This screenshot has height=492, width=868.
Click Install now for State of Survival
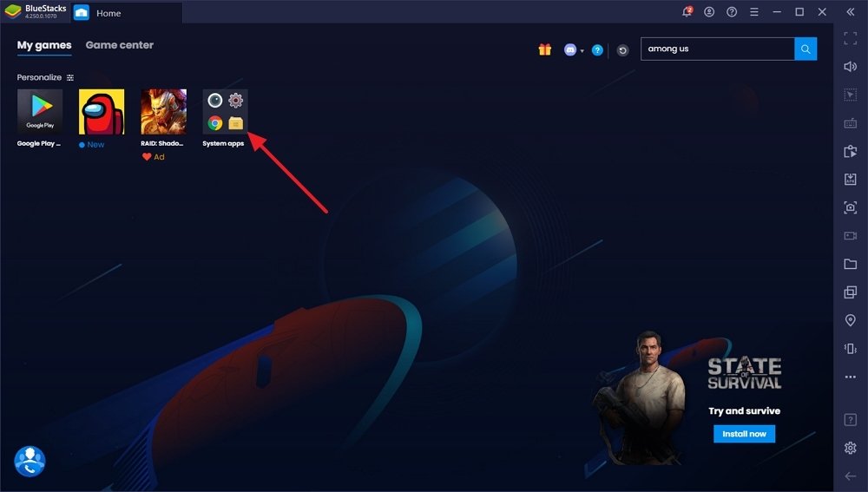[744, 434]
